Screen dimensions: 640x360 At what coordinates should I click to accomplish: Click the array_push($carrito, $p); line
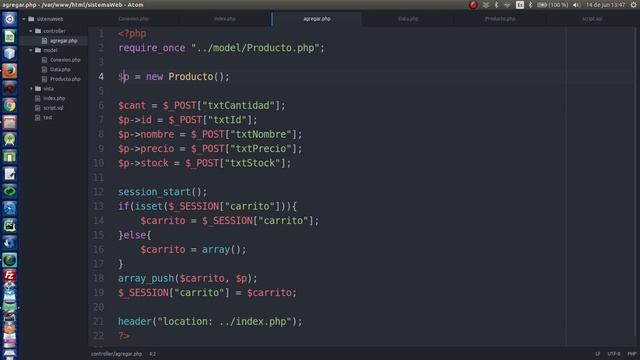click(x=188, y=278)
